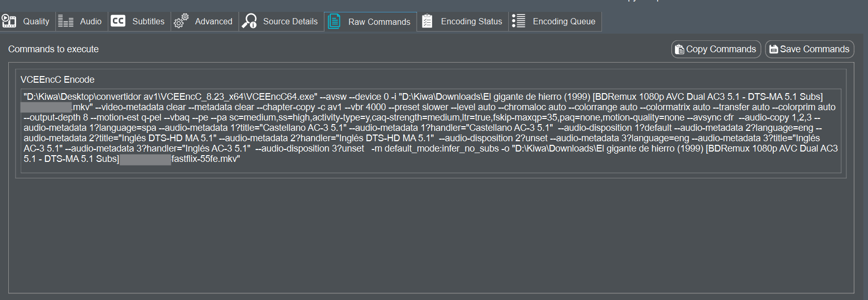The image size is (868, 300).
Task: Click the list icon beside Encoding Queue
Action: pyautogui.click(x=518, y=21)
